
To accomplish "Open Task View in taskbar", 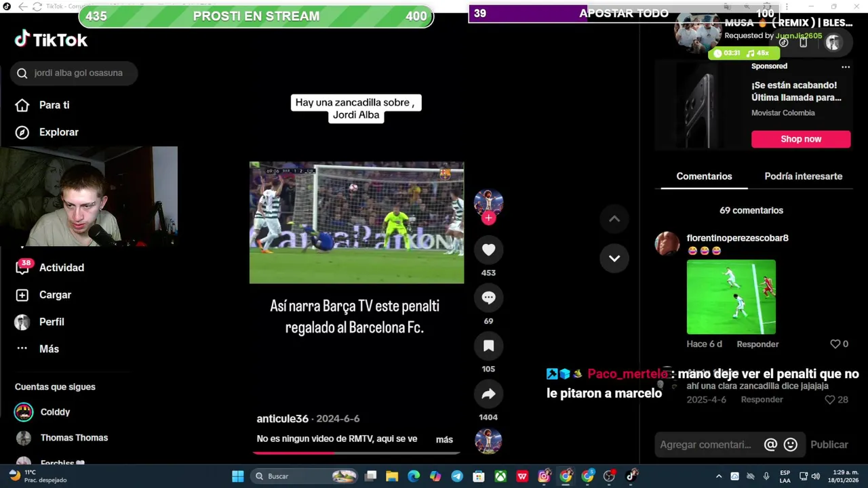I will 370,476.
